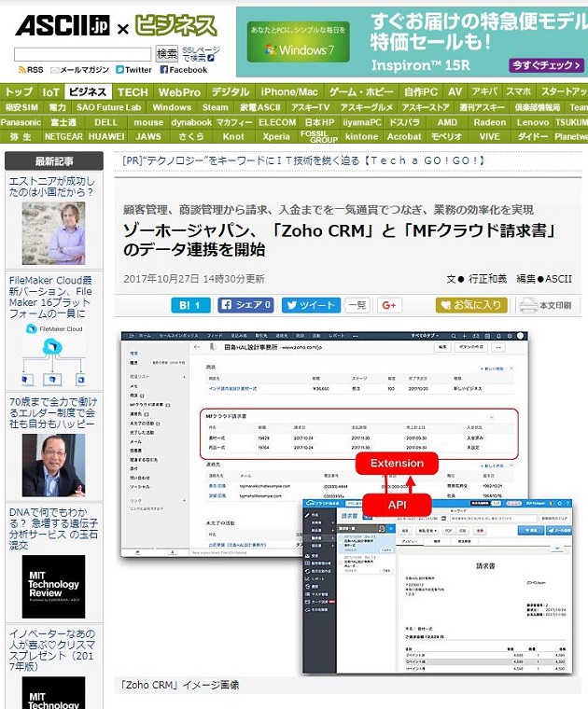The height and width of the screenshot is (709, 588).
Task: Open the Windows sub-navigation link
Action: pos(172,107)
